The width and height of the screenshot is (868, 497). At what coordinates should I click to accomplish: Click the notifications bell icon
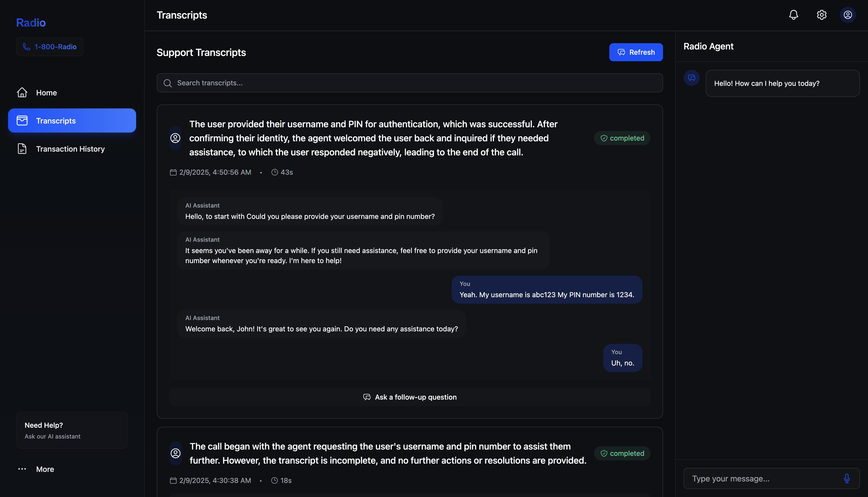click(793, 15)
